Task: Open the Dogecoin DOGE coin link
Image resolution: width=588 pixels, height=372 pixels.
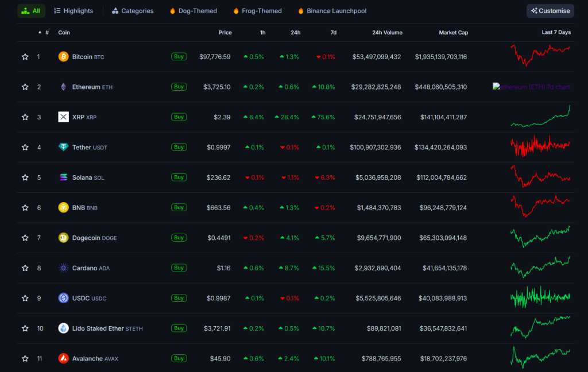Action: [x=95, y=238]
